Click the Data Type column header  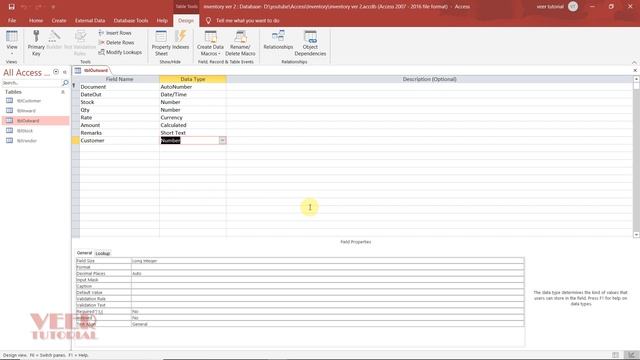pyautogui.click(x=193, y=79)
